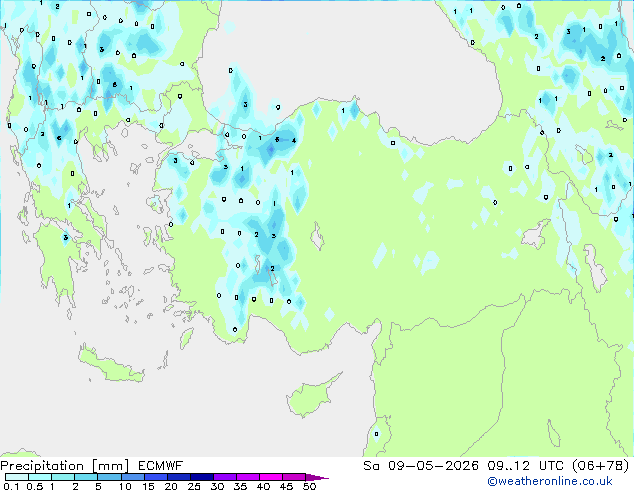Pick the 10–15 mm legend color

[132, 477]
